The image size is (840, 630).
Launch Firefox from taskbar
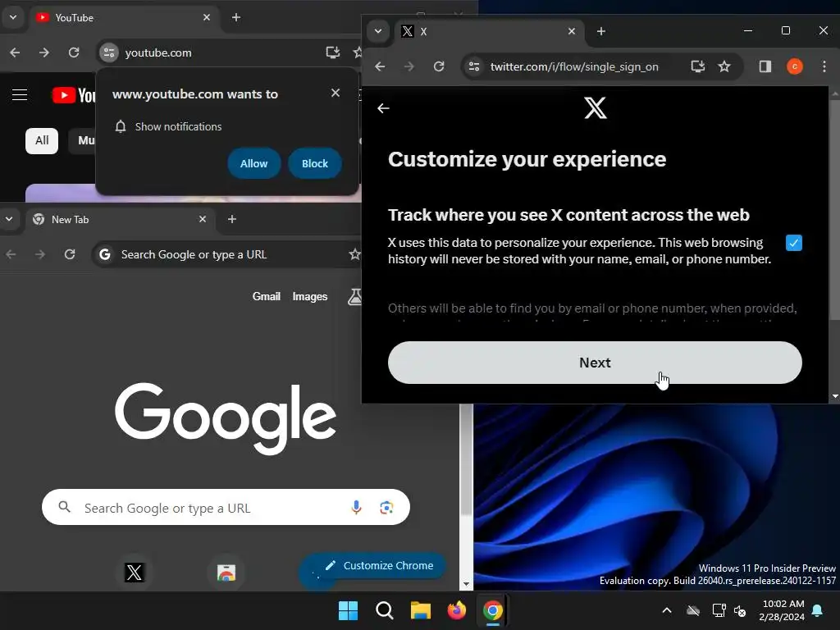pyautogui.click(x=456, y=610)
